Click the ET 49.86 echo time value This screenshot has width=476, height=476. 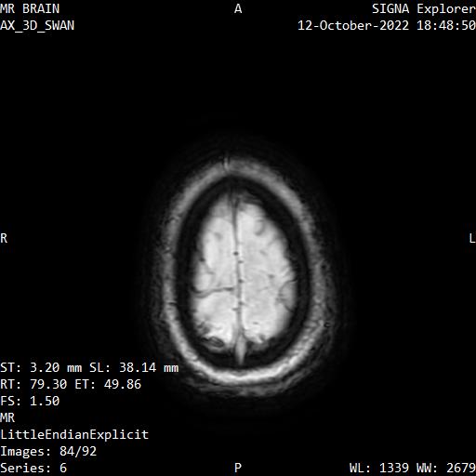108,384
